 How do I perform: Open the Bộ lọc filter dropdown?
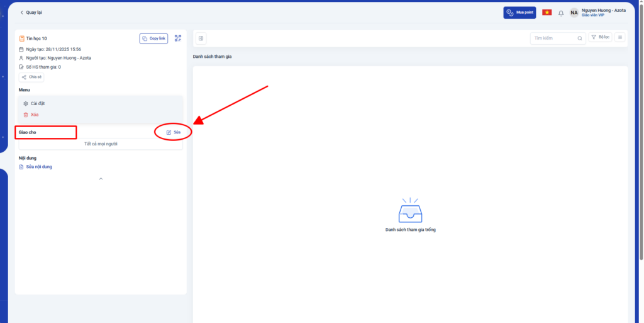click(x=600, y=38)
